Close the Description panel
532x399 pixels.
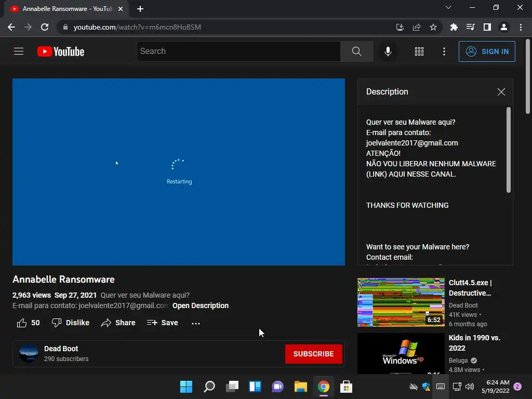tap(501, 92)
